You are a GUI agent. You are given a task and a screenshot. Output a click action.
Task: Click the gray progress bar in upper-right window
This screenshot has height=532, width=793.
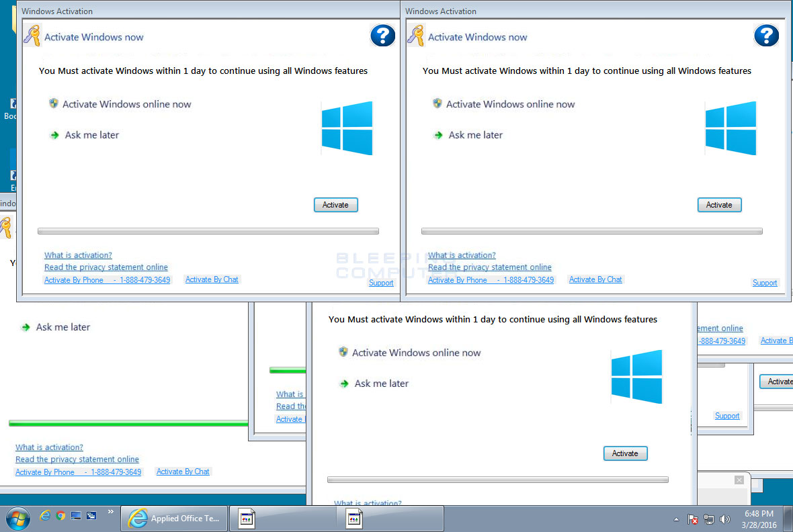point(591,231)
